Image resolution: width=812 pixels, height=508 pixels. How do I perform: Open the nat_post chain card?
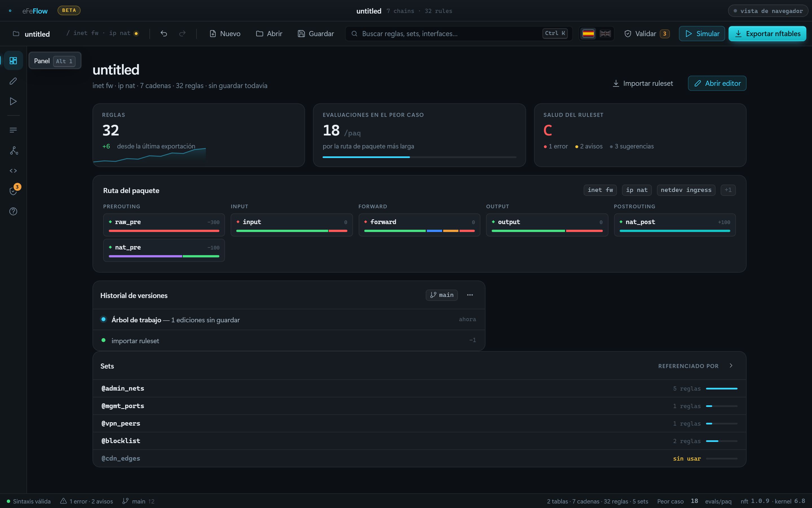[675, 225]
